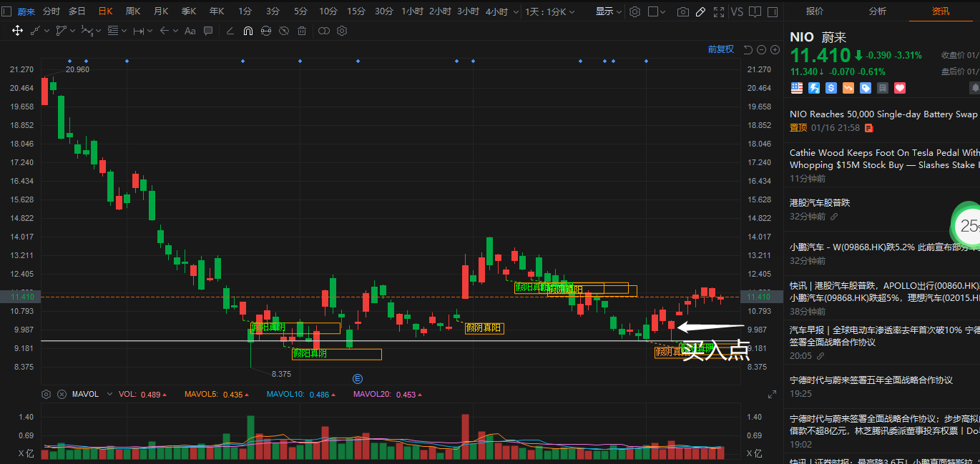Toggle the magnet snap mode

point(248,31)
